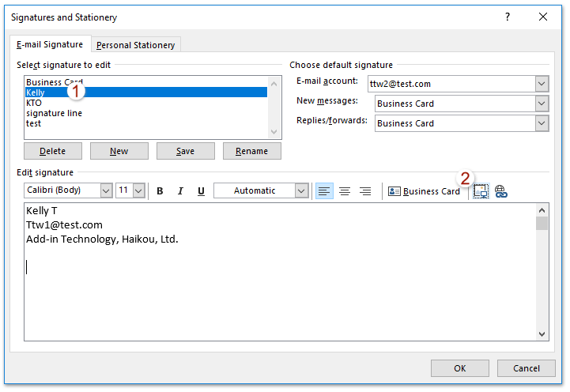This screenshot has width=570, height=392.
Task: Expand the E-mail account dropdown
Action: pos(542,84)
